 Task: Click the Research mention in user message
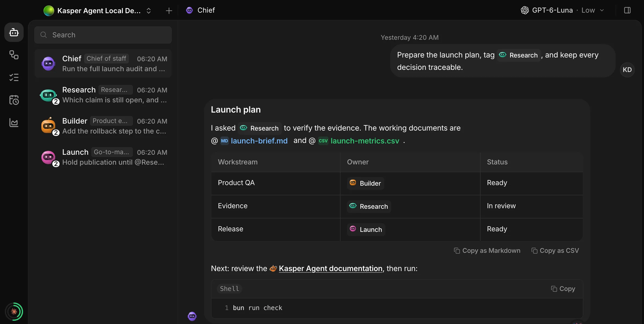coord(518,55)
